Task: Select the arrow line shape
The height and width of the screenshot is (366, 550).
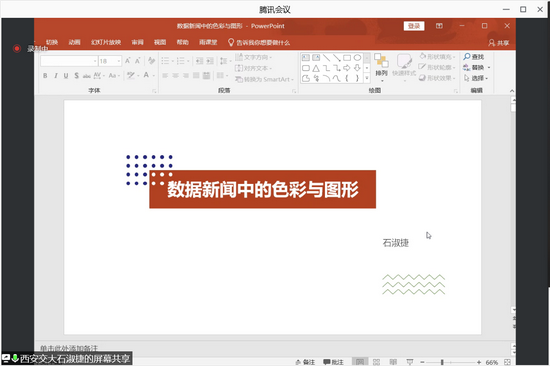Action: [x=337, y=58]
